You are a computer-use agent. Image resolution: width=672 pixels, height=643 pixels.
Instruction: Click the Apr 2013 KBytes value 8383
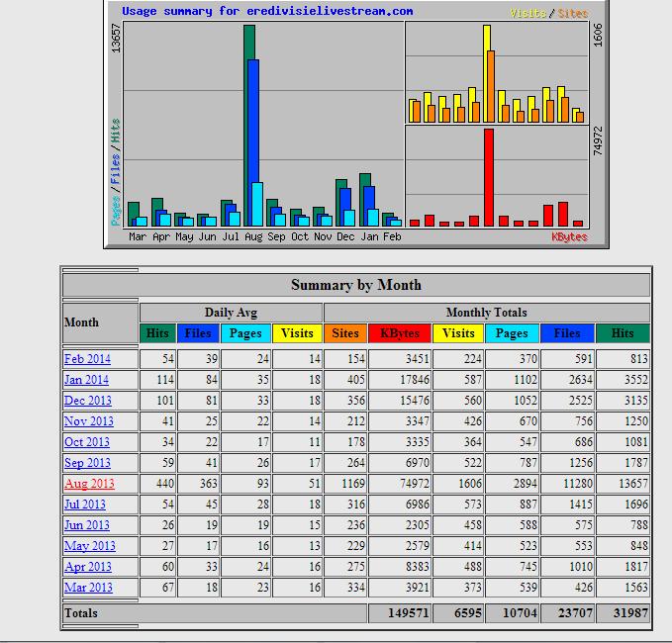[x=418, y=567]
